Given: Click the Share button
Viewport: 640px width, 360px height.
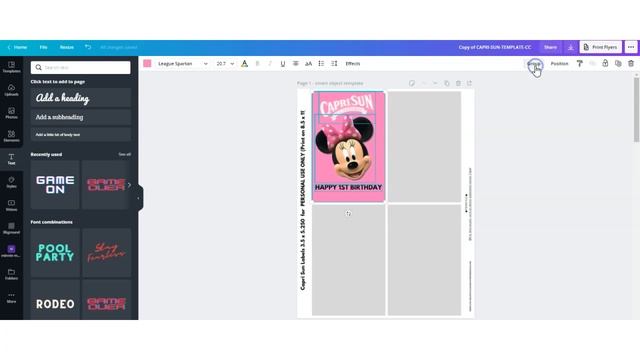Looking at the screenshot, I should point(550,47).
